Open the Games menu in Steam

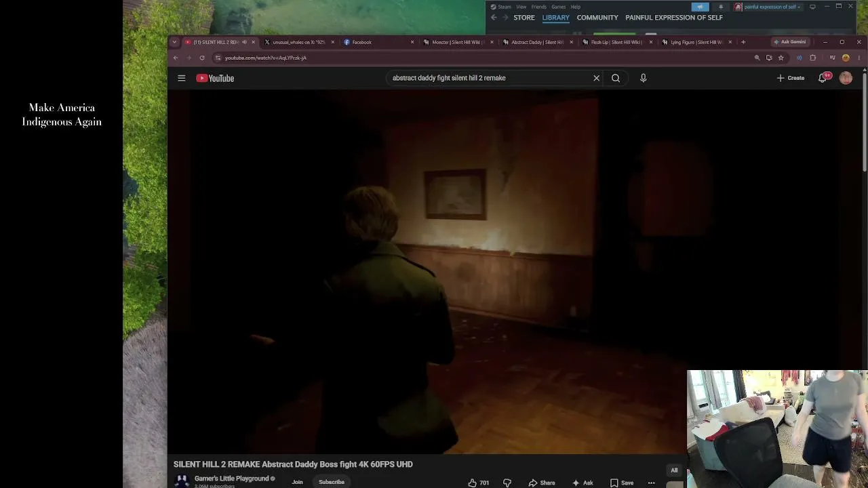point(559,7)
